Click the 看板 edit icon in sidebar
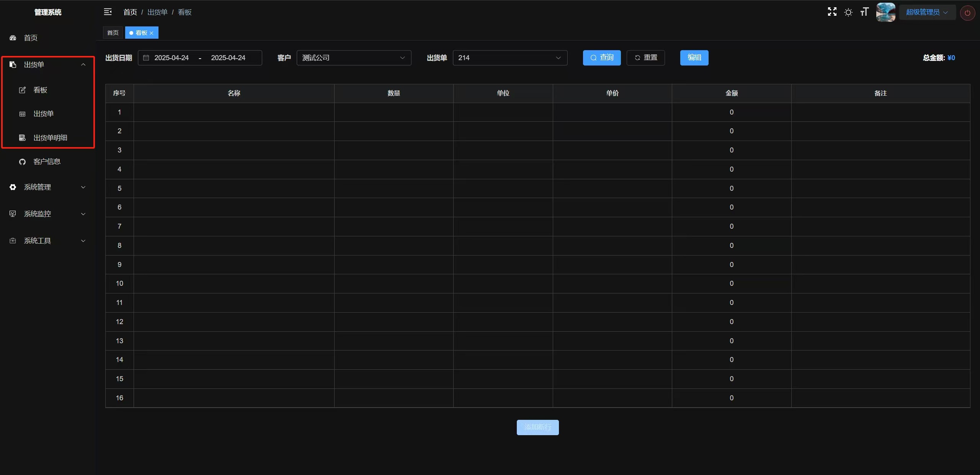Viewport: 980px width, 475px height. [22, 90]
